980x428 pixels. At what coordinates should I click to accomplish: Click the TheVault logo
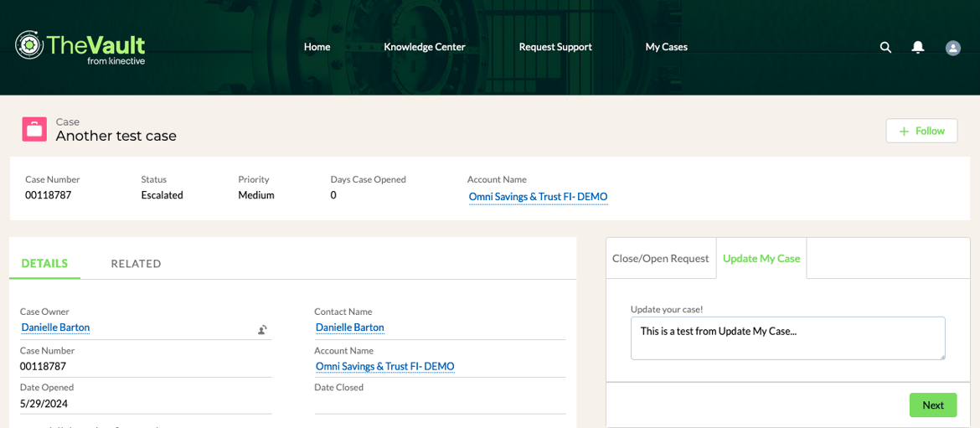(x=80, y=47)
